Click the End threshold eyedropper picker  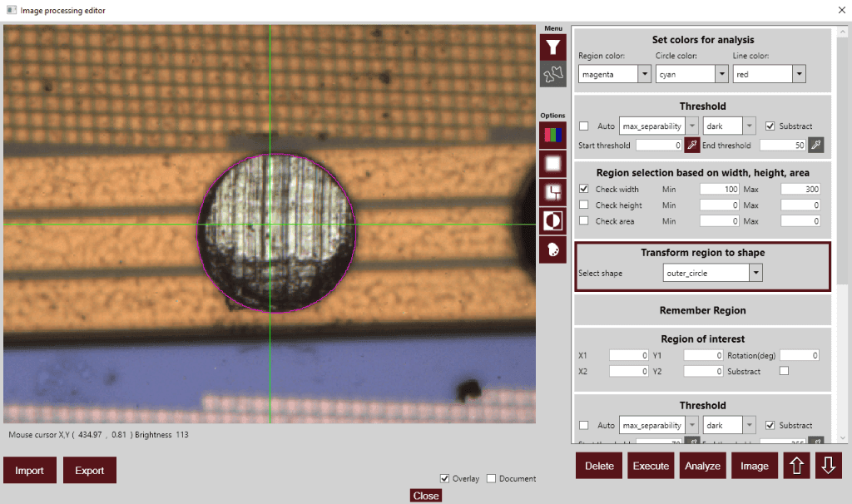point(815,146)
